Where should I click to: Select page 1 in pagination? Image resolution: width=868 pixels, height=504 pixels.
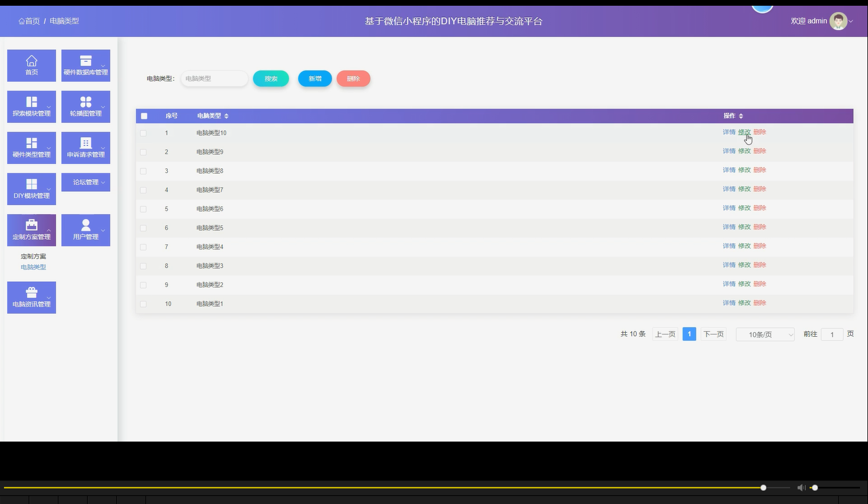click(689, 334)
